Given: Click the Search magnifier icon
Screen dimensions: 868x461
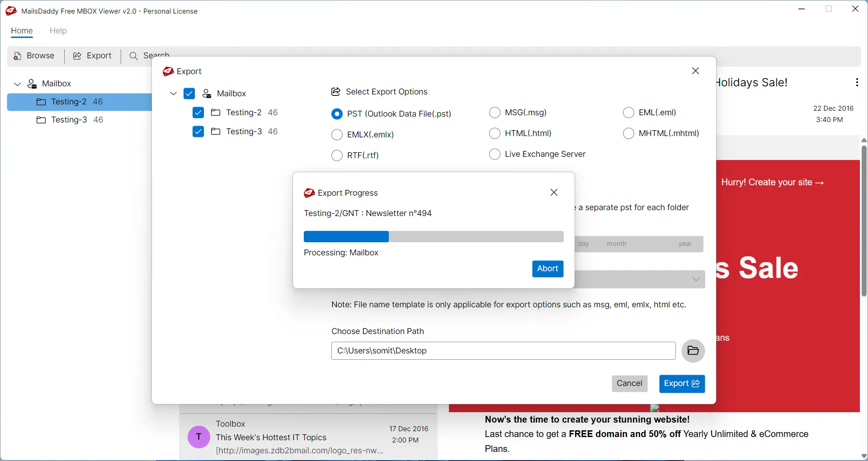Looking at the screenshot, I should (134, 56).
